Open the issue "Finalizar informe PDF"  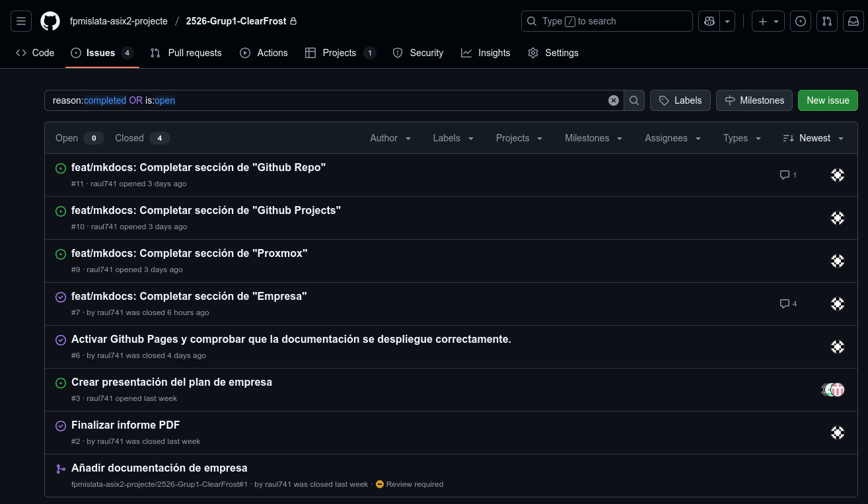pyautogui.click(x=126, y=425)
